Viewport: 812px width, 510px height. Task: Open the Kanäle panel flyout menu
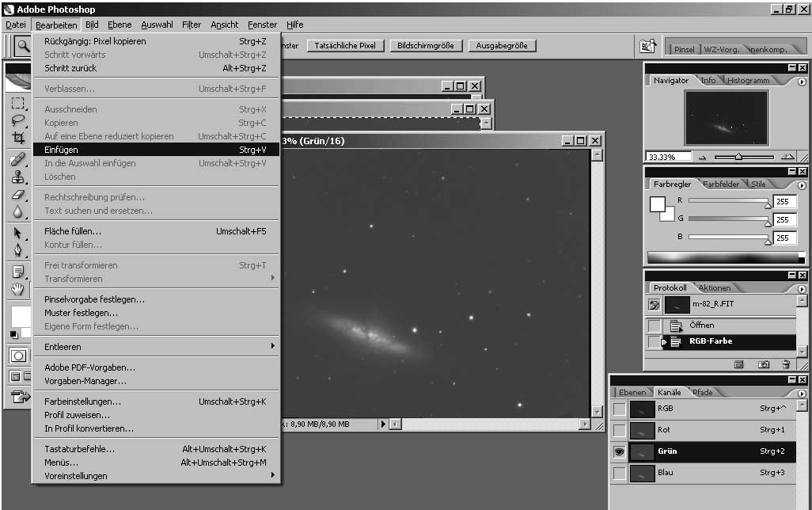(802, 394)
